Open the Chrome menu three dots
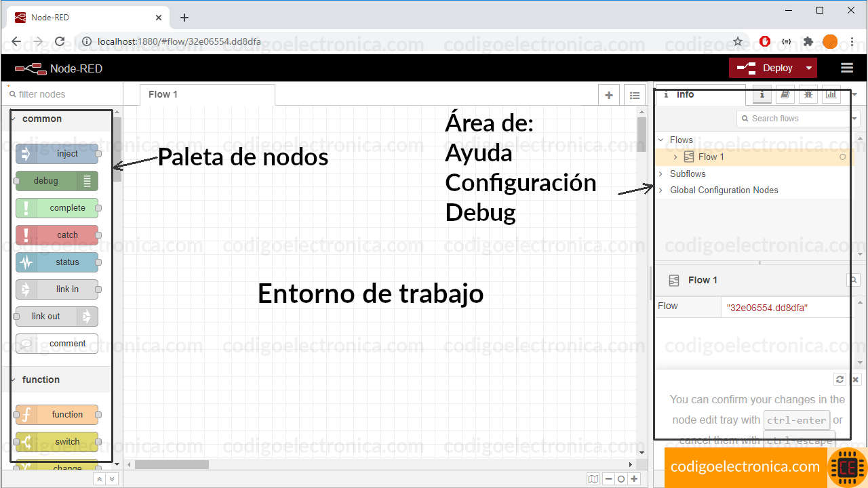868x488 pixels. (x=852, y=41)
